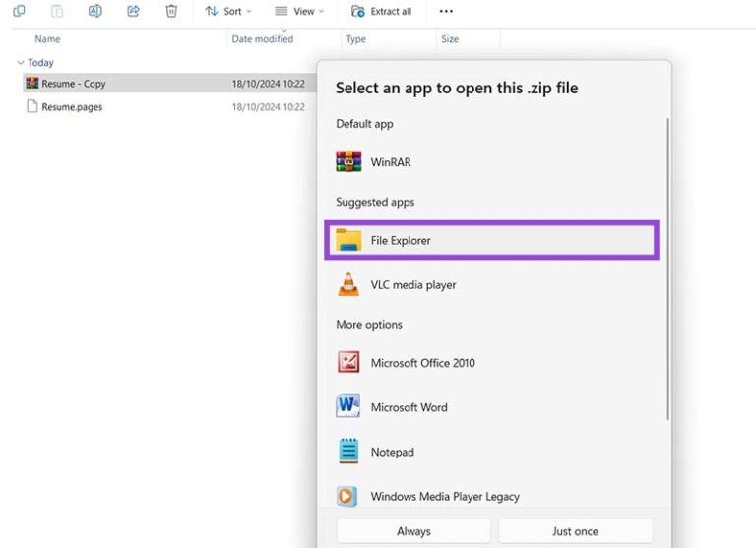Click the 18/10/2024 date of Resume.pages
This screenshot has height=548, width=756.
tap(268, 107)
